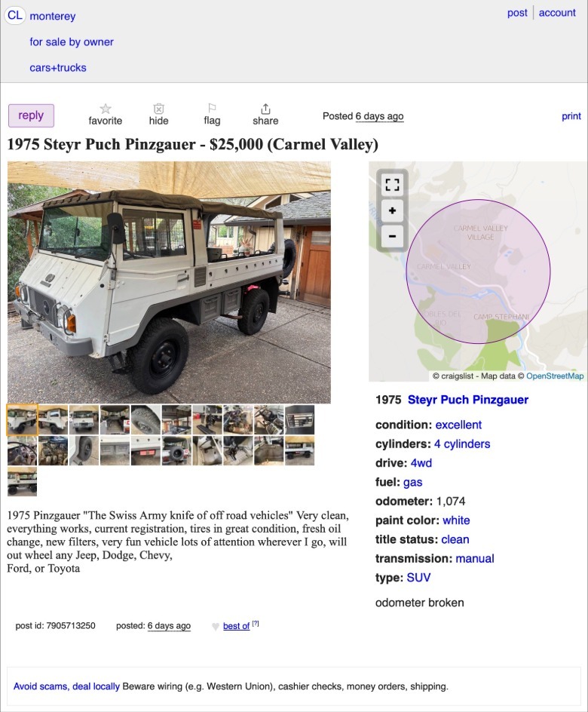Open the share icon options
The image size is (588, 712).
click(265, 109)
